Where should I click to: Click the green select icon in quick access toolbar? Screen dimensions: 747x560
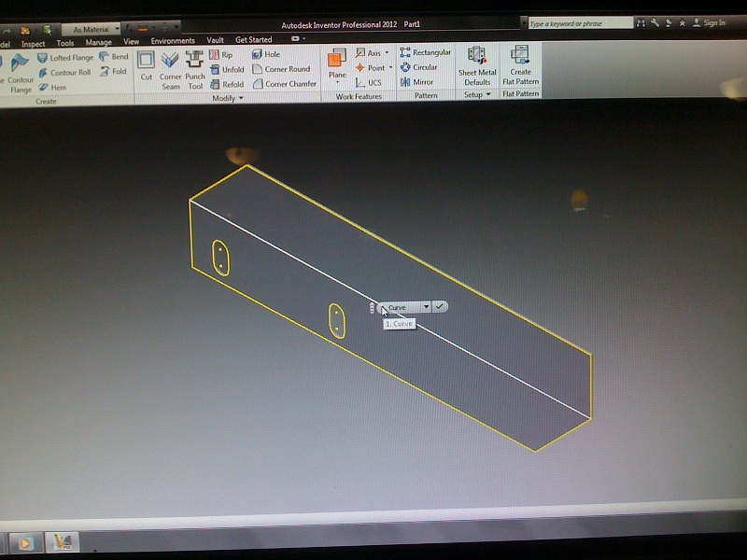(48, 30)
